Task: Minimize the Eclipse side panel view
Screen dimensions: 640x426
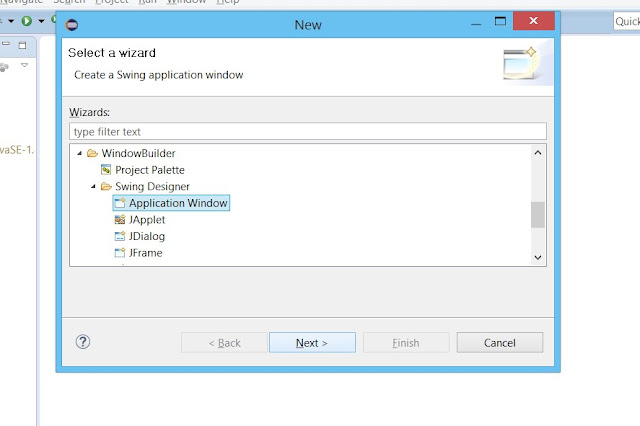Action: coord(6,43)
